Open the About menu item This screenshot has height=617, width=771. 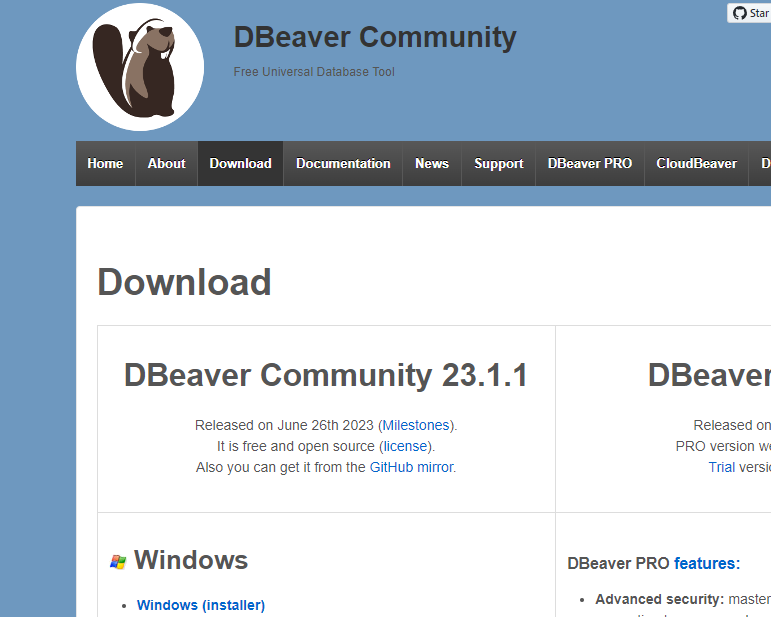click(x=167, y=163)
